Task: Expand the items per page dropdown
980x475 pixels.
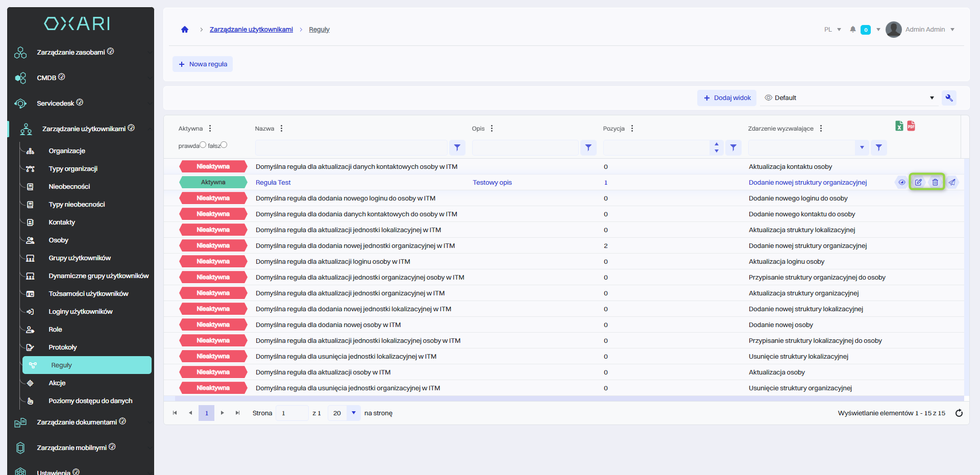Action: (353, 413)
